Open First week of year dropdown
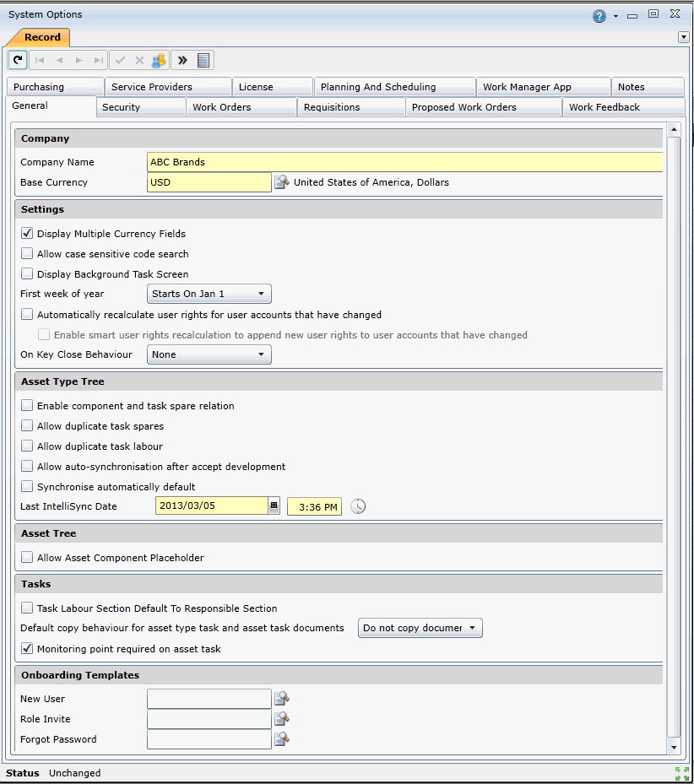 209,294
